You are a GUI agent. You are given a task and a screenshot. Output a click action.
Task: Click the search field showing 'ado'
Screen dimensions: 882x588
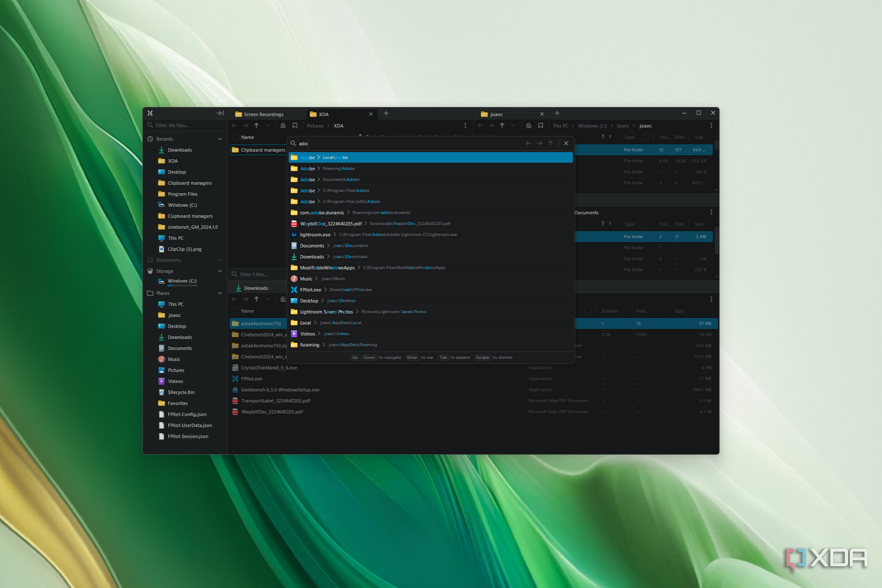303,143
